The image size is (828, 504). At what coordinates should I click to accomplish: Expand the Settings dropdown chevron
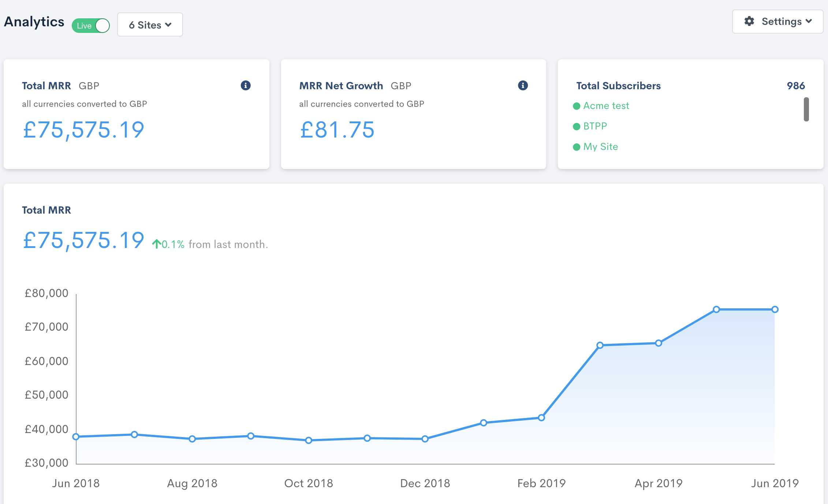point(809,21)
